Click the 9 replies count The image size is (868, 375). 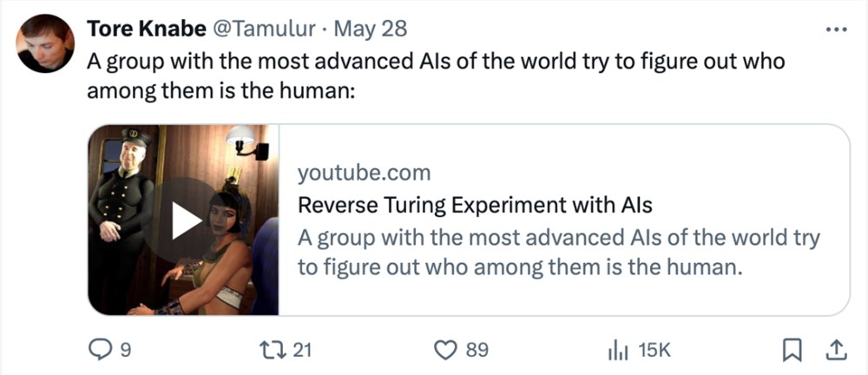[126, 351]
